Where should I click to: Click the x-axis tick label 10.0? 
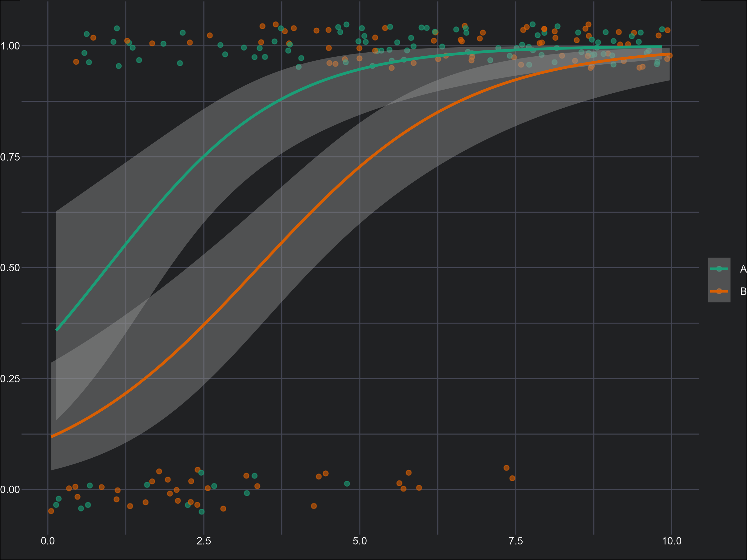pos(672,541)
